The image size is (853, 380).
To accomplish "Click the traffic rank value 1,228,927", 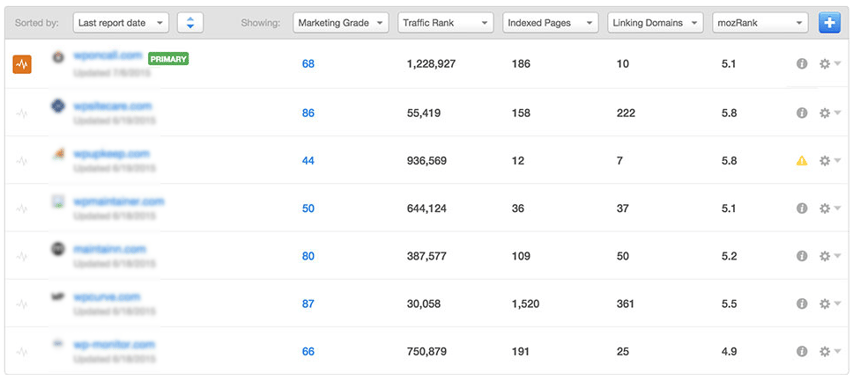I will 431,64.
